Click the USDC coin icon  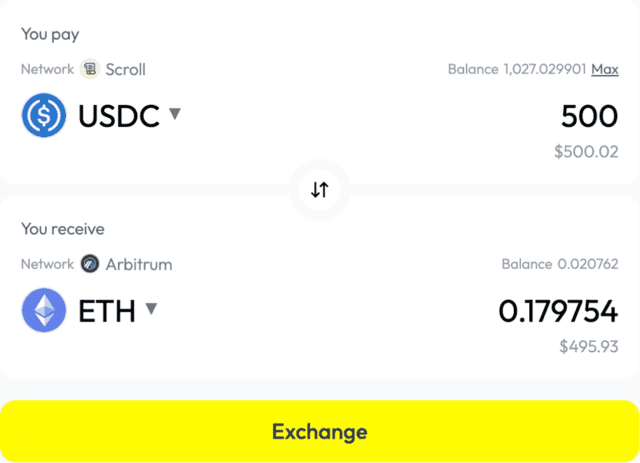click(43, 116)
